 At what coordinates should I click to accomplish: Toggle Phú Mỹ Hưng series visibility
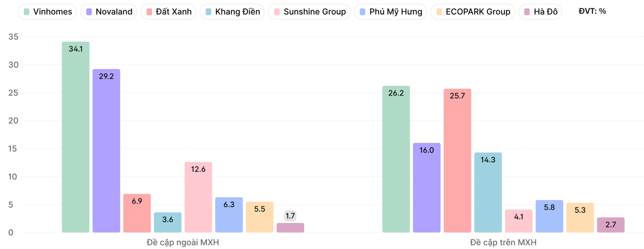[391, 12]
